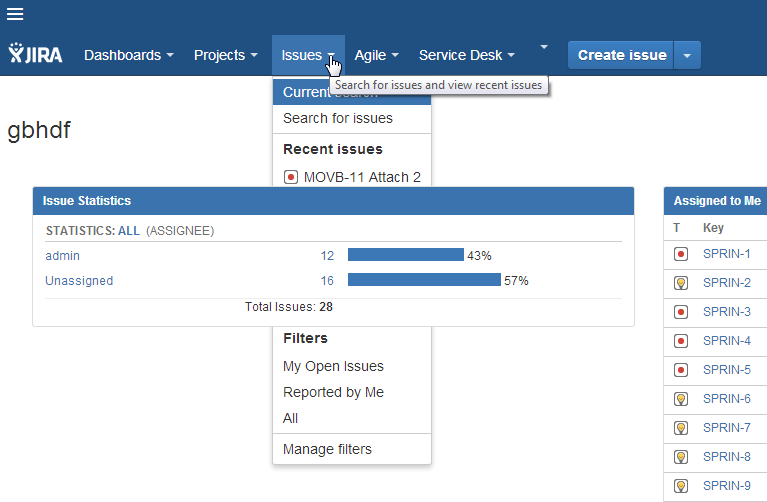Open issue SPRIN-9

coord(726,486)
